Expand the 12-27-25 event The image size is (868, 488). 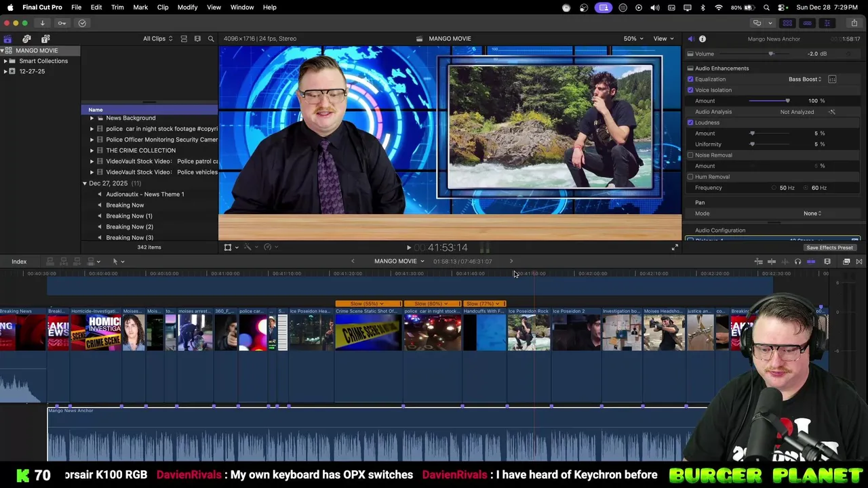[x=5, y=71]
